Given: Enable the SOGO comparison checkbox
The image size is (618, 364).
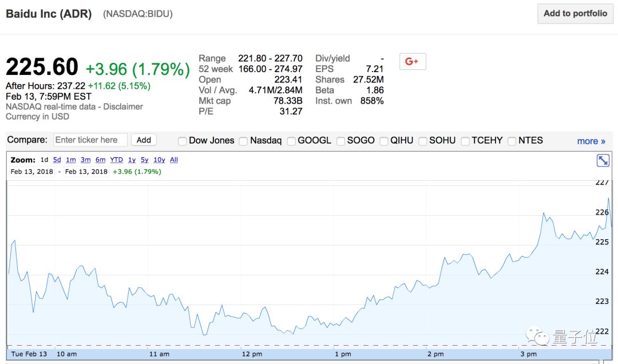Looking at the screenshot, I should point(341,141).
